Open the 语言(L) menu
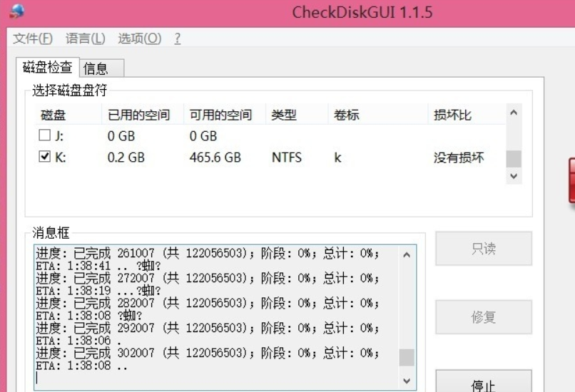The height and width of the screenshot is (392, 575). point(85,38)
